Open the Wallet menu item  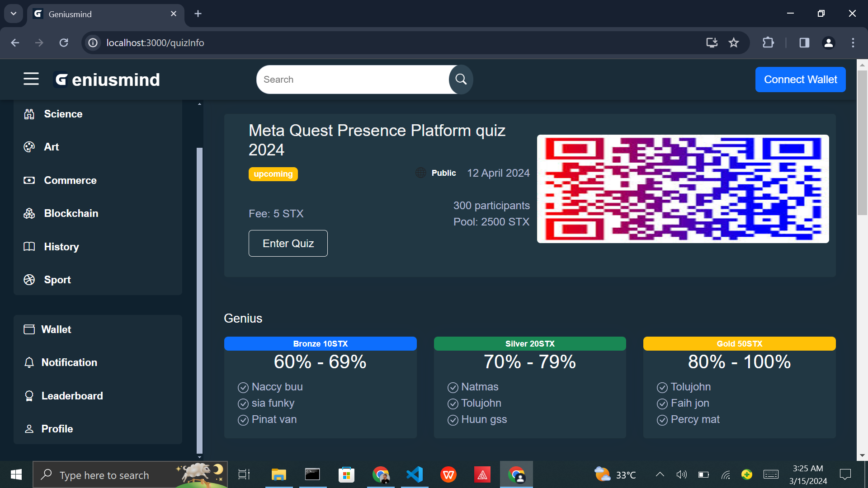click(56, 329)
